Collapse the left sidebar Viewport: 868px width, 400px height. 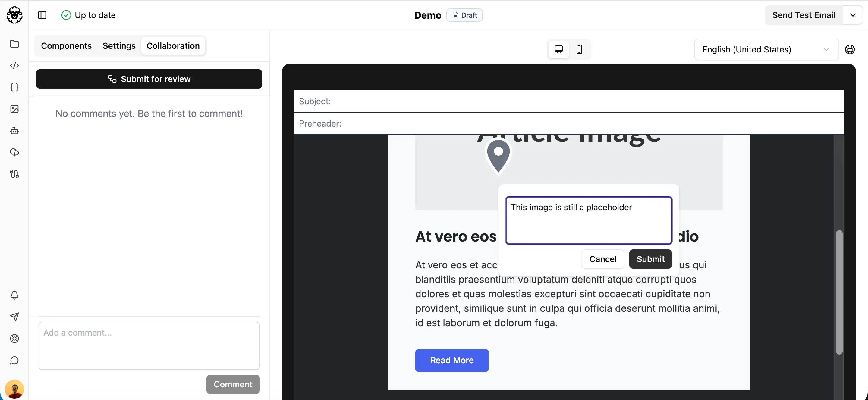42,15
